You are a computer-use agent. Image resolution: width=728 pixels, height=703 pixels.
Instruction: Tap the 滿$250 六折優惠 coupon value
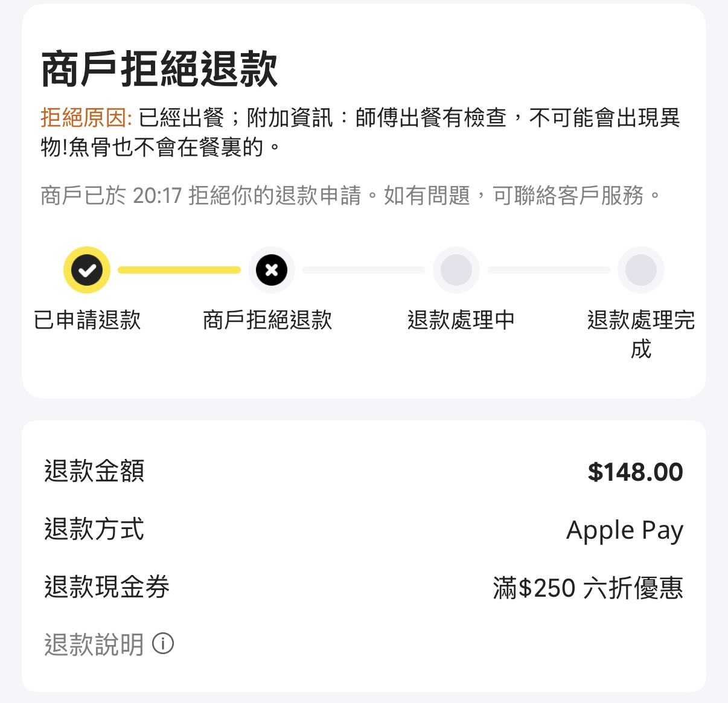(587, 588)
